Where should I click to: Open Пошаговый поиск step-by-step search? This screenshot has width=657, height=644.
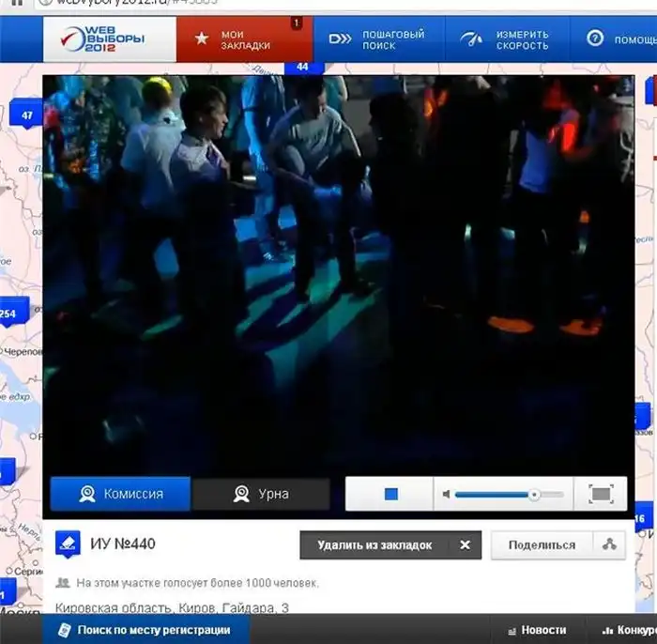375,39
